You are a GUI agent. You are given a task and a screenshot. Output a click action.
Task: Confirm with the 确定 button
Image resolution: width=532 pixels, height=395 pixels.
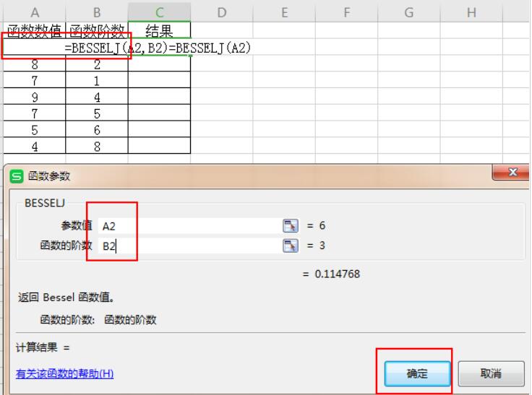[x=417, y=373]
